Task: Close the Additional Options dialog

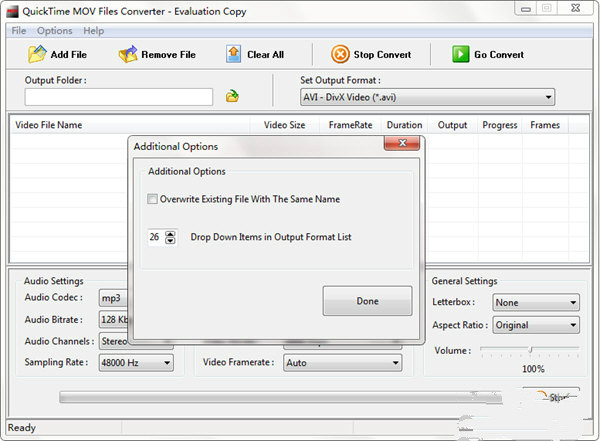Action: [x=402, y=143]
